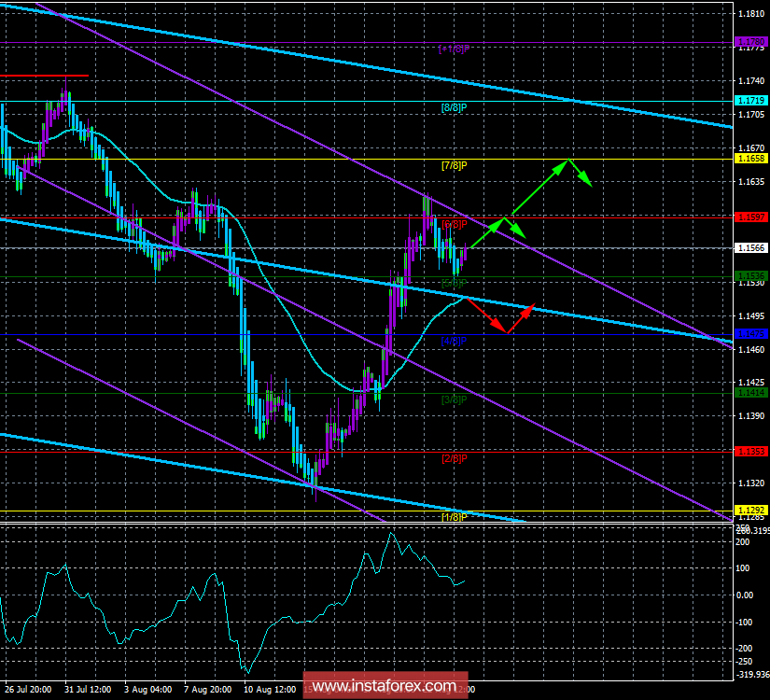The height and width of the screenshot is (700, 770).
Task: Click the 1.1597 red price tag
Action: point(750,217)
